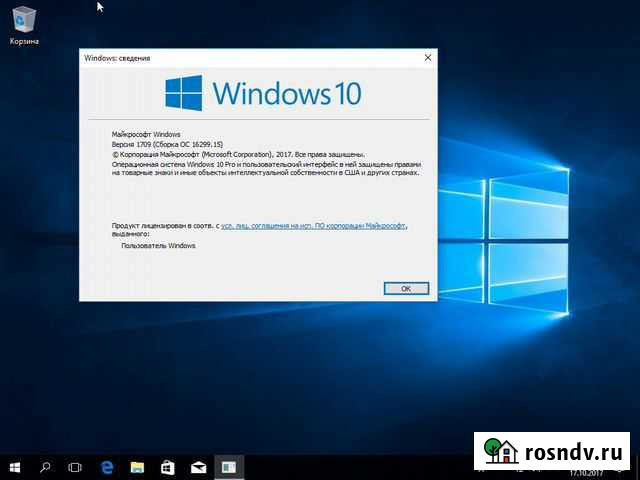This screenshot has width=640, height=480.
Task: Open the Windows Start menu
Action: [x=15, y=467]
